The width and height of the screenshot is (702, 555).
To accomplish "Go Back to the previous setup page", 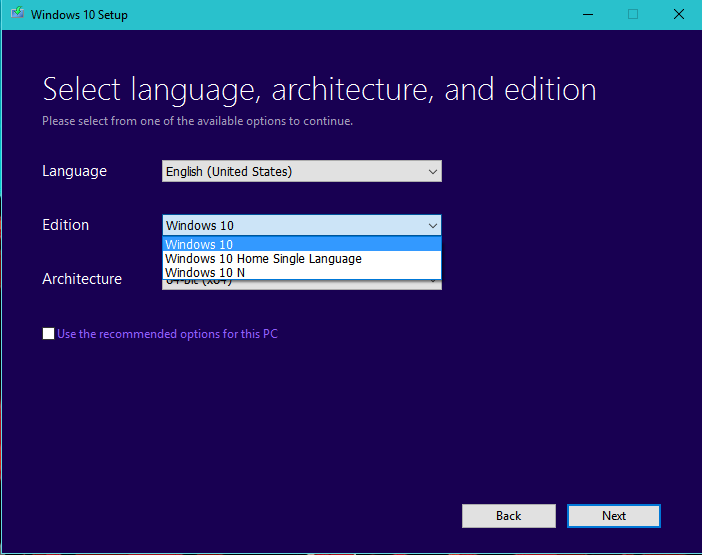I will tap(509, 516).
